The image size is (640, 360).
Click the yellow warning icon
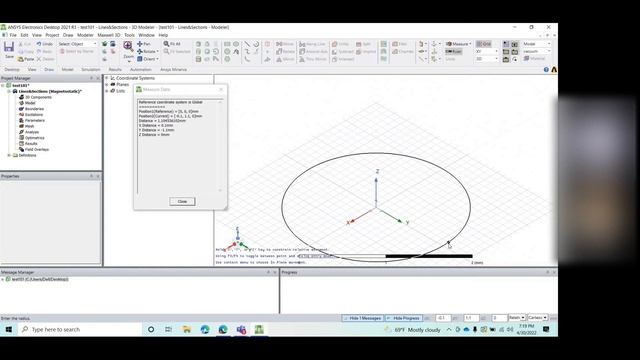pos(554,70)
